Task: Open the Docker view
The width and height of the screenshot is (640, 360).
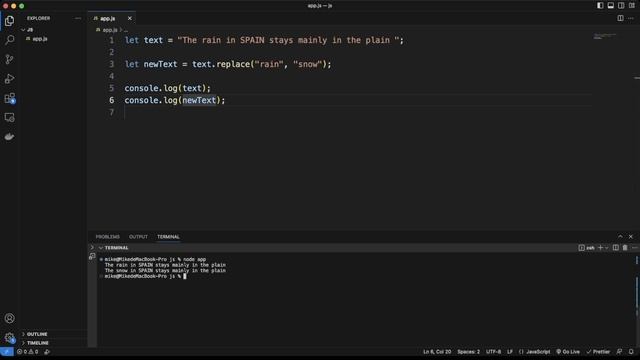Action: [9, 137]
